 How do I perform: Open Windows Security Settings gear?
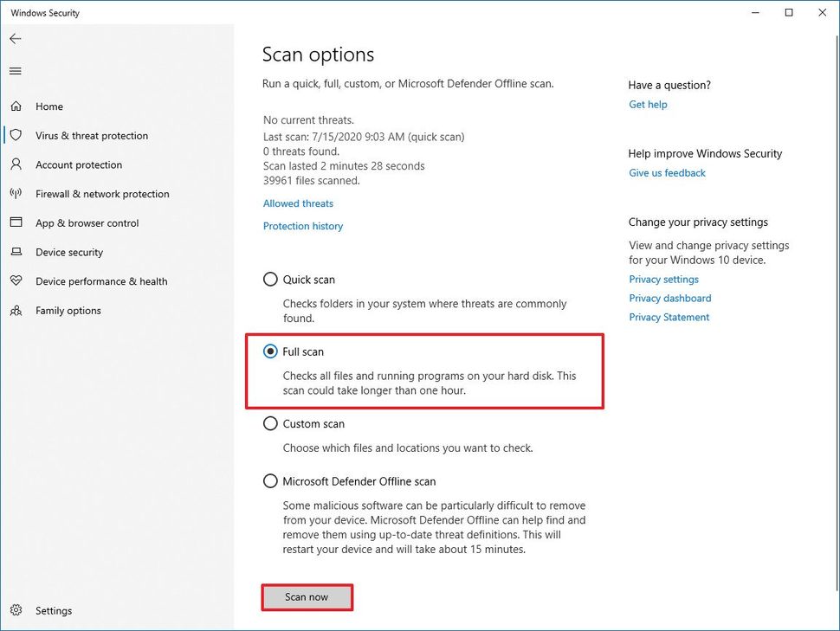coord(15,610)
